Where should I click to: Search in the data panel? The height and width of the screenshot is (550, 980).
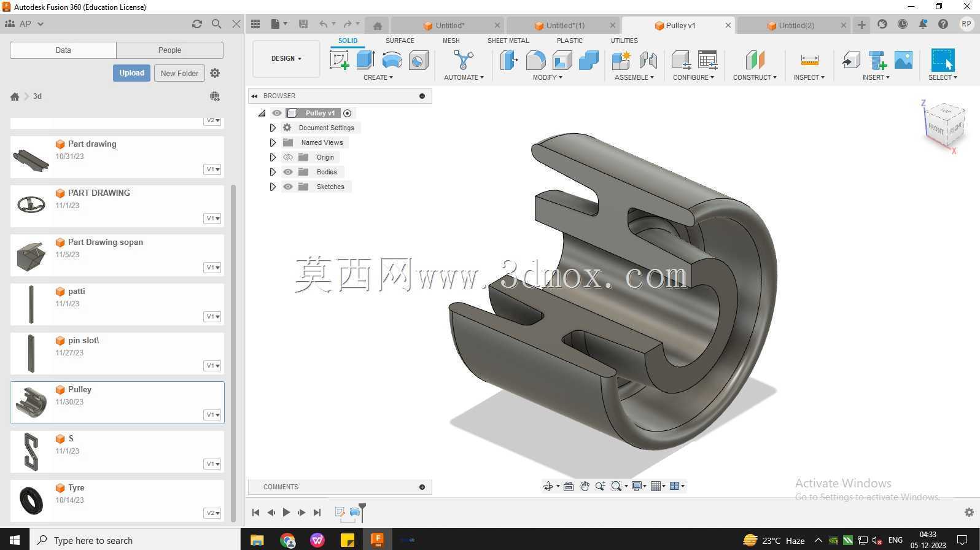[x=216, y=24]
